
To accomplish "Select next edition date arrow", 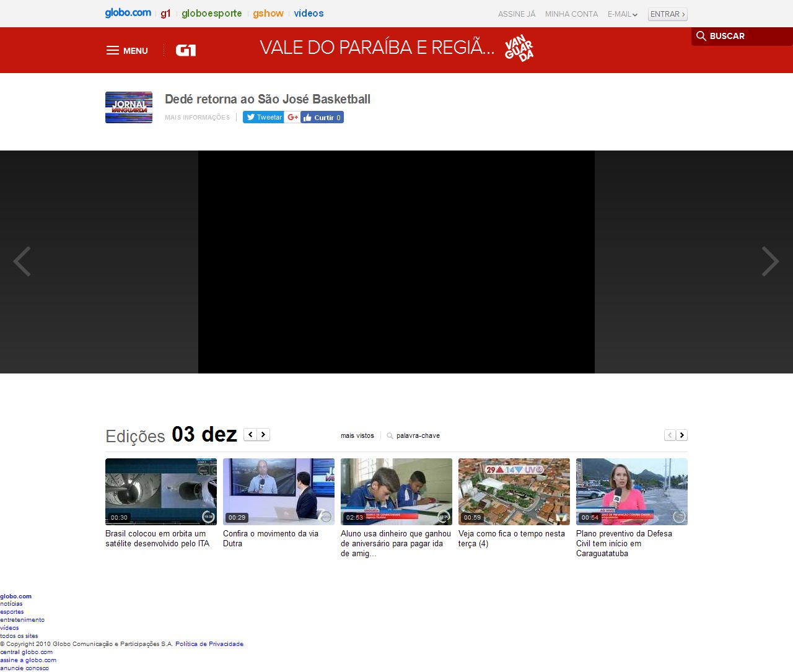I will 263,435.
